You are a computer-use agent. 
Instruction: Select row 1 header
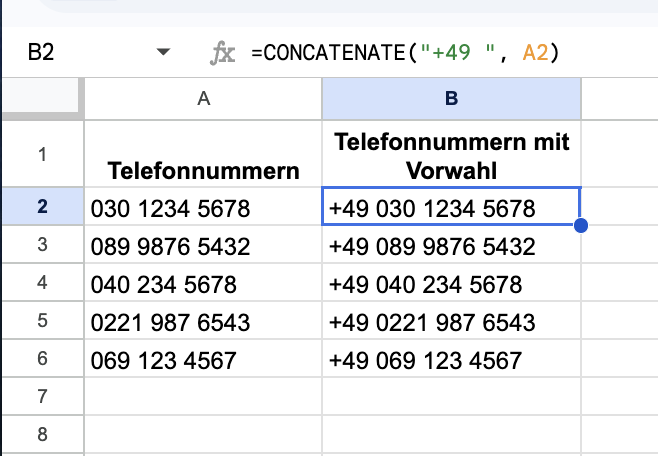42,154
